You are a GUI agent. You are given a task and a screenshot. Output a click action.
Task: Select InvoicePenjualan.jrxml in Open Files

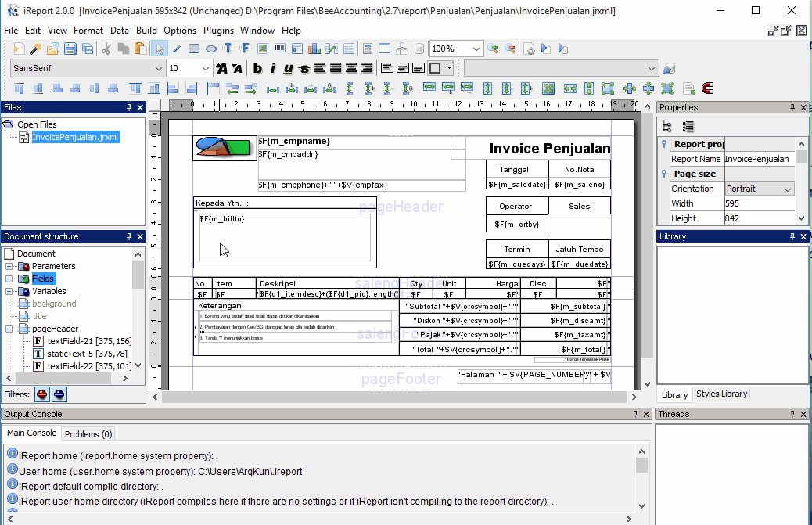(75, 137)
